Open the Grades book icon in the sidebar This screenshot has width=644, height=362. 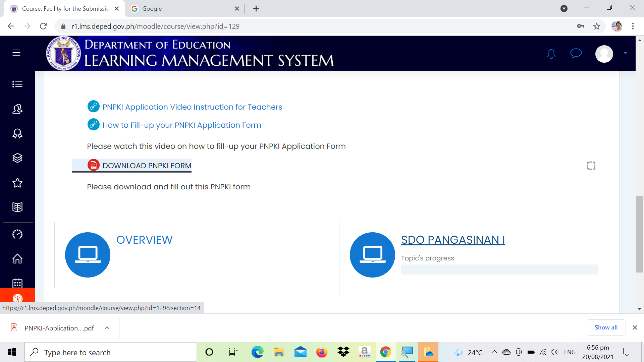click(17, 207)
